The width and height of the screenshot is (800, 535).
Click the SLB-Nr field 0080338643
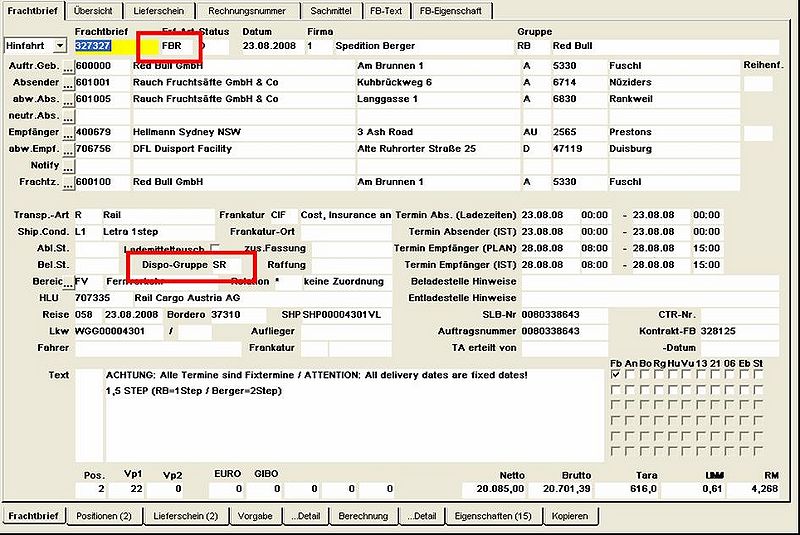click(x=564, y=315)
